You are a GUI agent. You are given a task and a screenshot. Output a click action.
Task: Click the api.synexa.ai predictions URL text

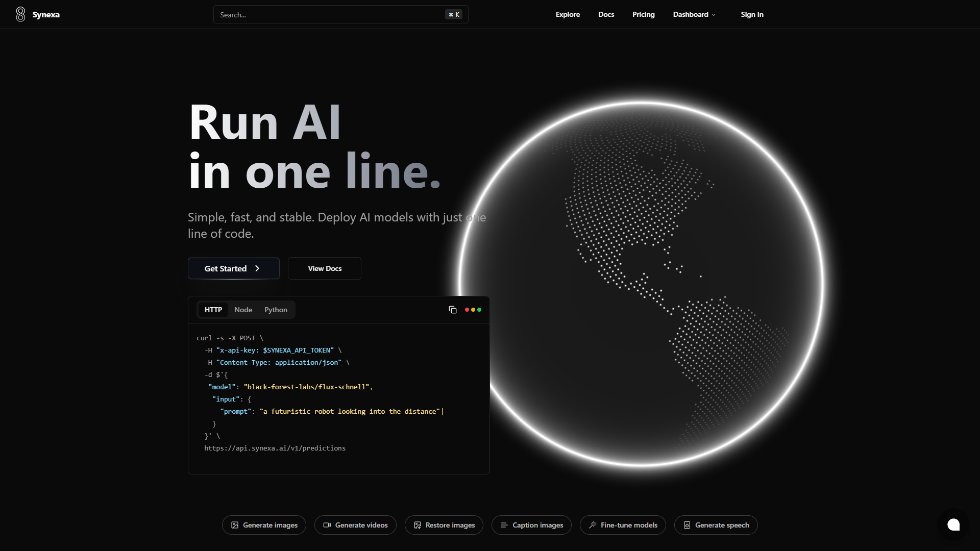(275, 448)
